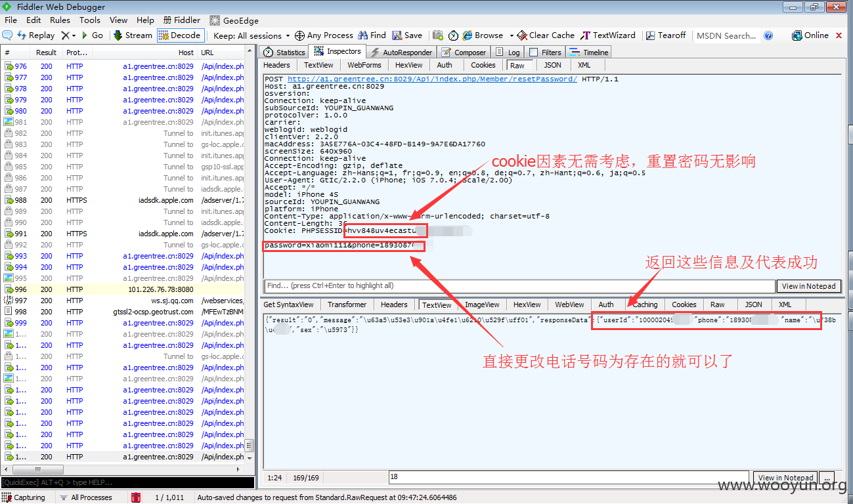
Task: Open the Timeline tab
Action: (x=589, y=52)
